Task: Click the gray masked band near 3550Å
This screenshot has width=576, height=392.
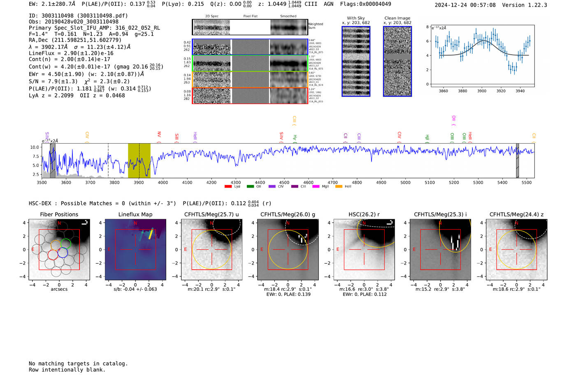Action: pyautogui.click(x=53, y=161)
